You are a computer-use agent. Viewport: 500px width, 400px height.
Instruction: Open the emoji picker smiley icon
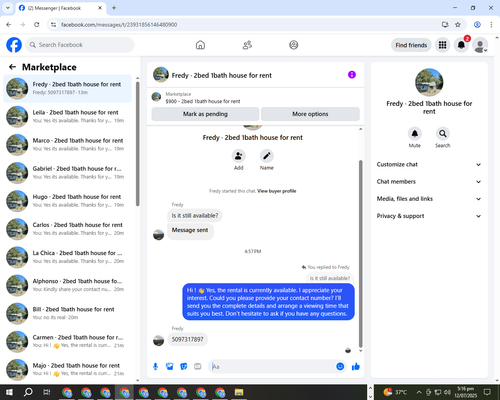point(340,367)
